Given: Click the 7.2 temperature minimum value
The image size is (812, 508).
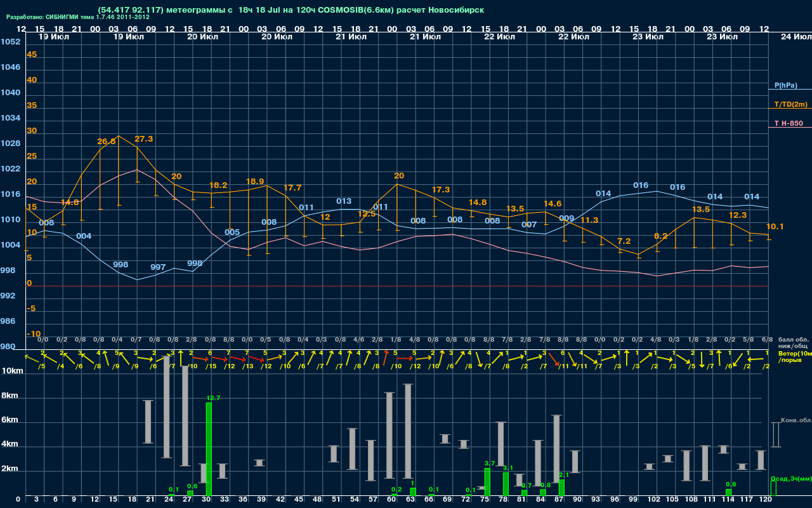Looking at the screenshot, I should click(x=624, y=241).
